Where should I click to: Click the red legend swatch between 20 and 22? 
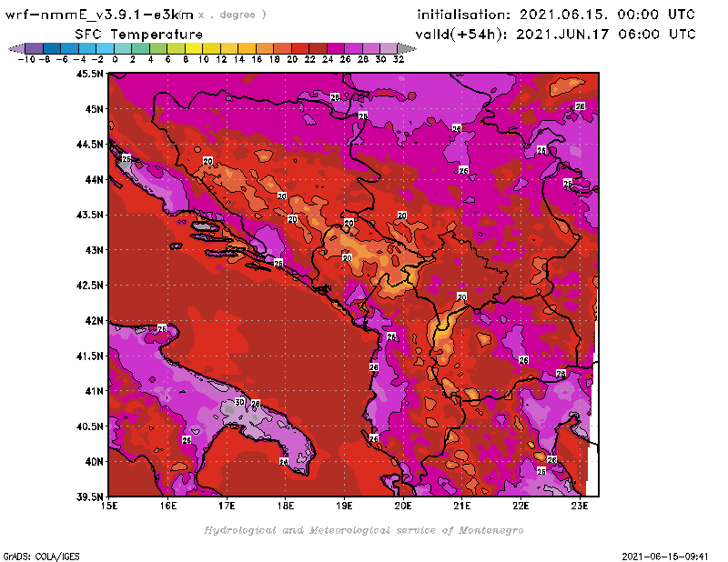pos(300,48)
